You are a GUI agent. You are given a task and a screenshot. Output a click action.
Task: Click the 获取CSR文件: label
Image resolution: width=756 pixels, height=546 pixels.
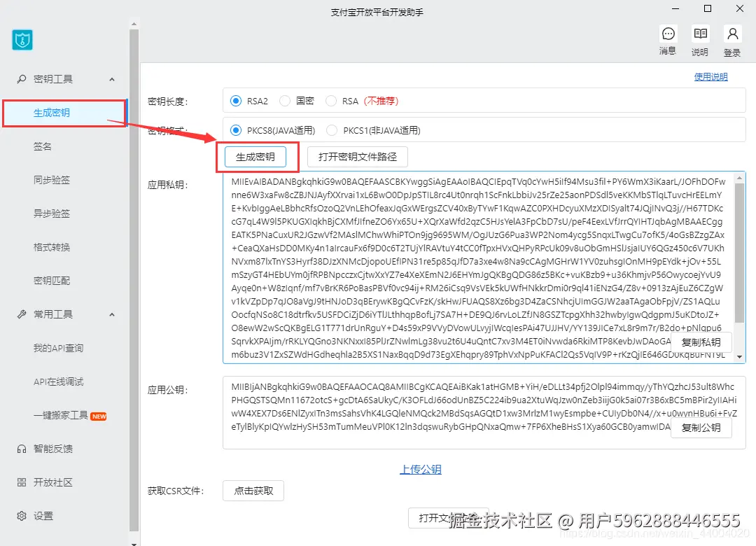[176, 491]
